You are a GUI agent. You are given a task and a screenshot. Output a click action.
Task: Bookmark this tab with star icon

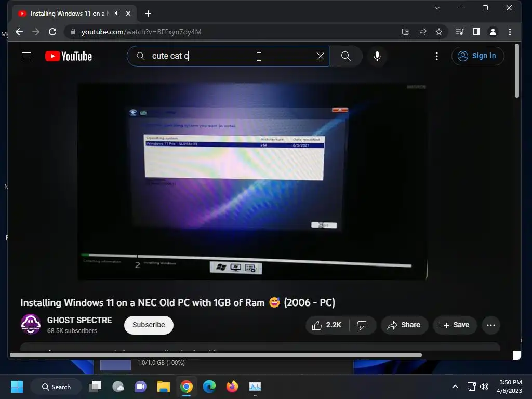click(x=439, y=32)
